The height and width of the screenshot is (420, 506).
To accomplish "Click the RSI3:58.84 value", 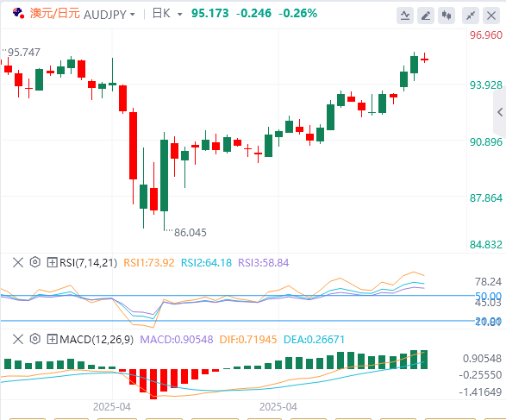I will click(x=263, y=263).
